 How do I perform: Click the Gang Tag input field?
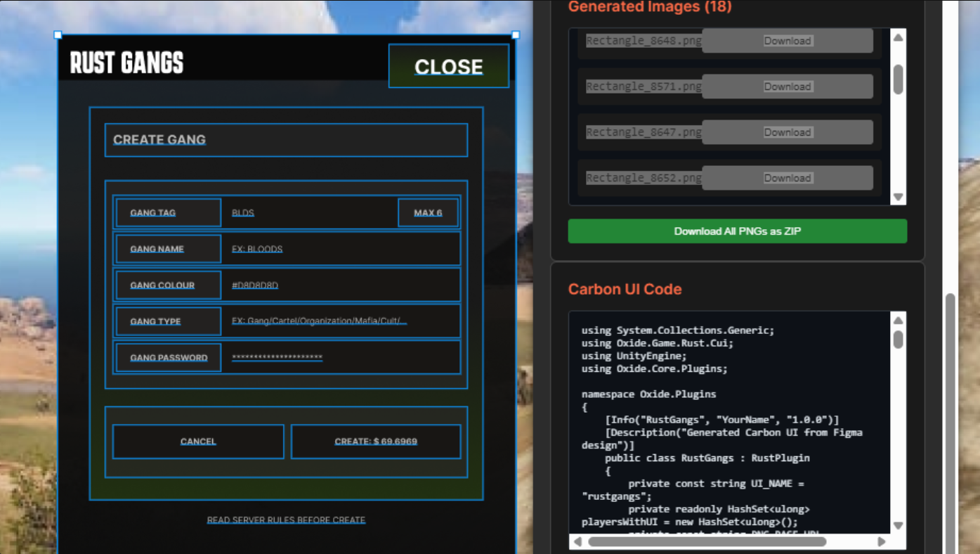tap(309, 213)
